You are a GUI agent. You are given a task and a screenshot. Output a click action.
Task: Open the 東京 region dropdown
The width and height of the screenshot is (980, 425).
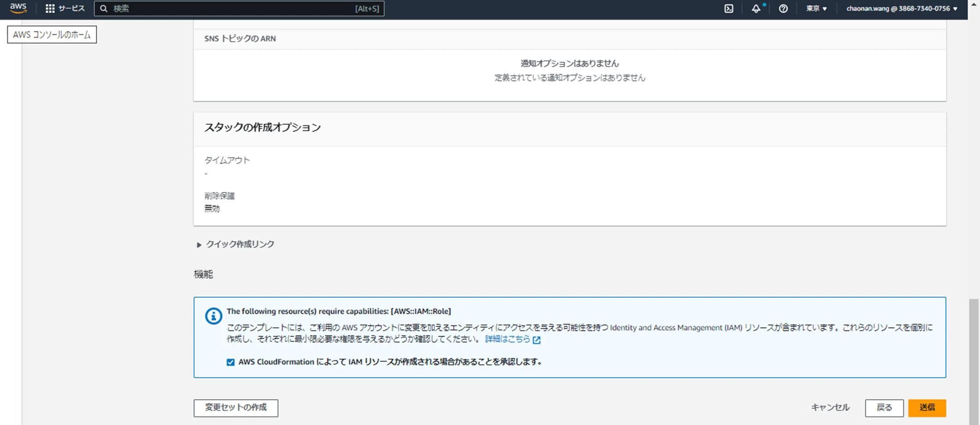pos(816,8)
